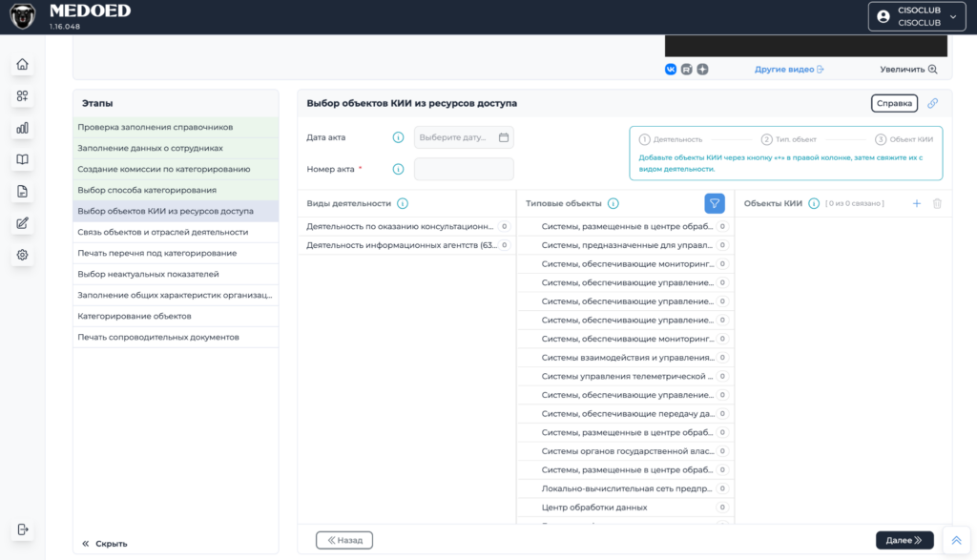Select stage Заполнение общих характеристик организац...
This screenshot has width=977, height=560.
tap(176, 295)
